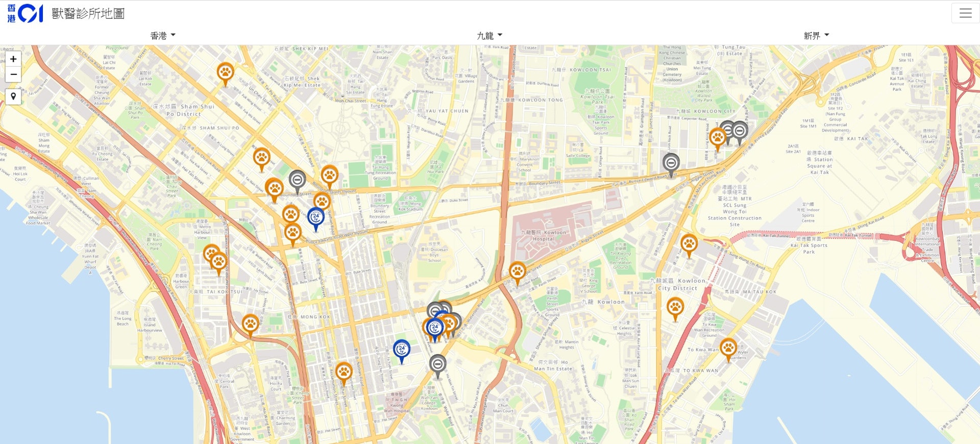Select orange paw marker near Island Harbourview

(250, 324)
